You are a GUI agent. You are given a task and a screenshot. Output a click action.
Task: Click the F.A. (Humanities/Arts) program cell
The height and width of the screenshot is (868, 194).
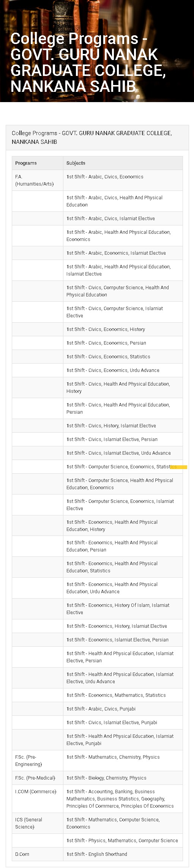point(38,180)
